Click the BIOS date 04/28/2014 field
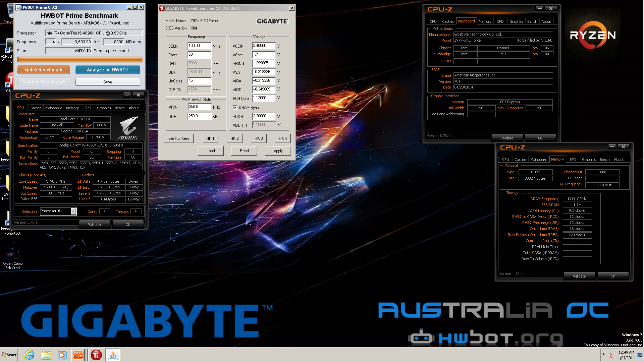The height and width of the screenshot is (362, 644). click(x=503, y=87)
